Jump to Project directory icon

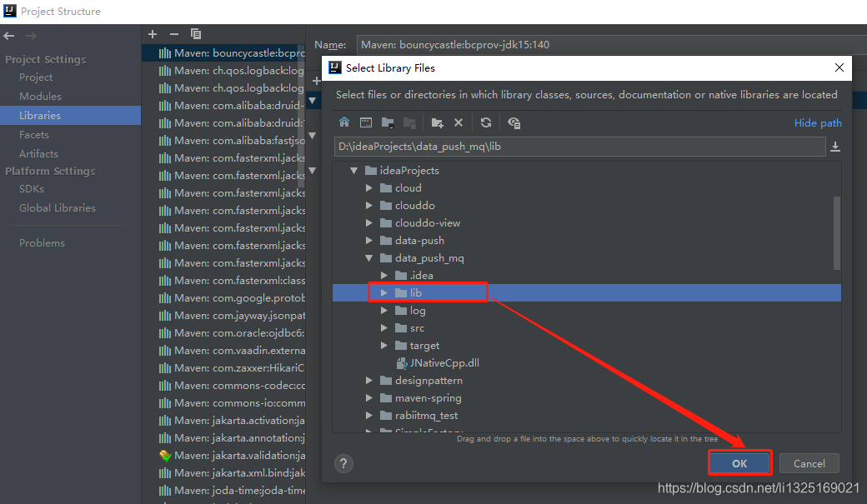coord(388,122)
